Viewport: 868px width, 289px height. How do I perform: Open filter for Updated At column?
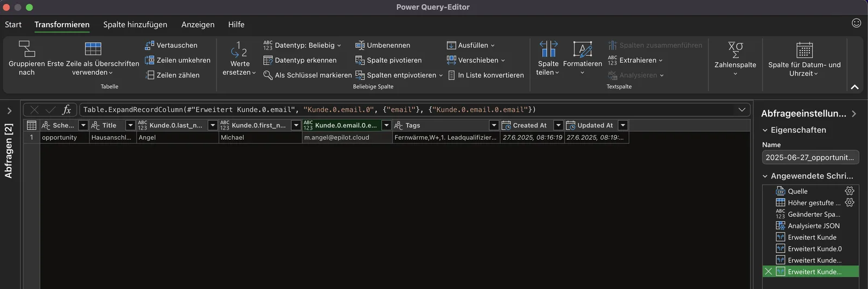point(623,125)
